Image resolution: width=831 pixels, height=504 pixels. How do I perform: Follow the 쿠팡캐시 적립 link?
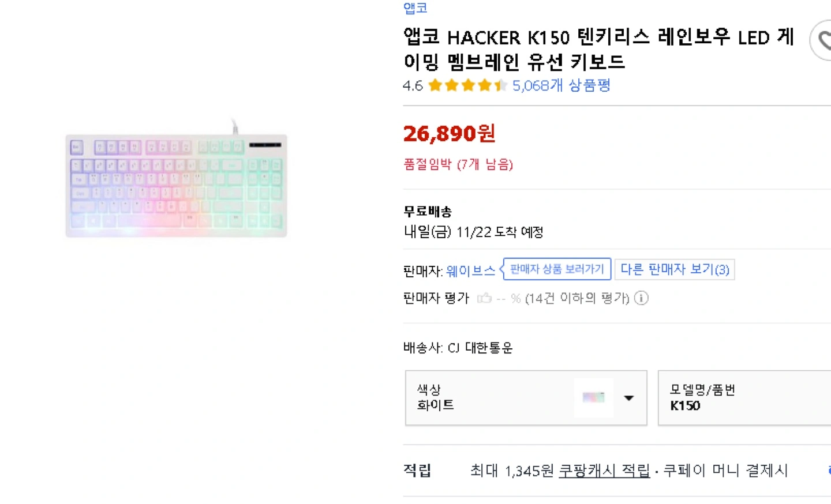pos(604,471)
